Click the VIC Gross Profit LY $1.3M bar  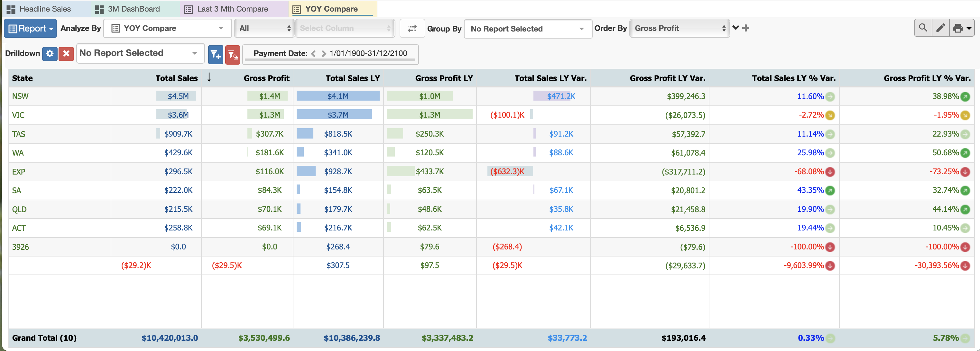coord(430,115)
